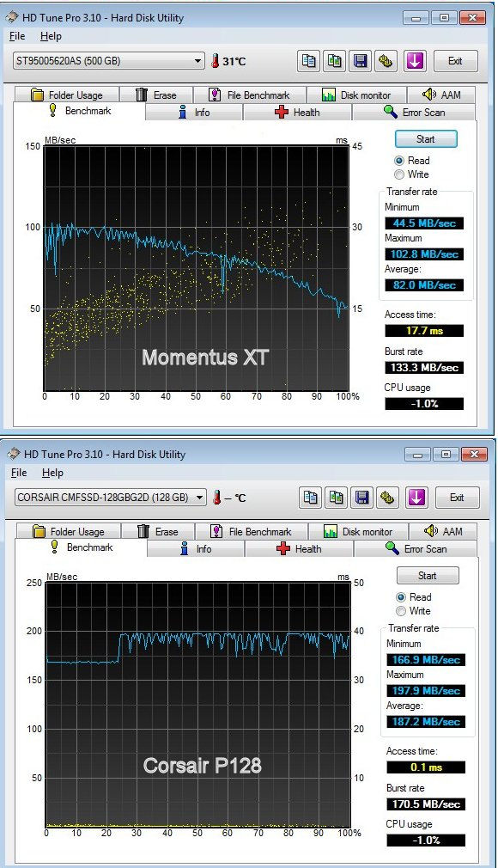
Task: Click Exit button in Corsair window
Action: [457, 497]
